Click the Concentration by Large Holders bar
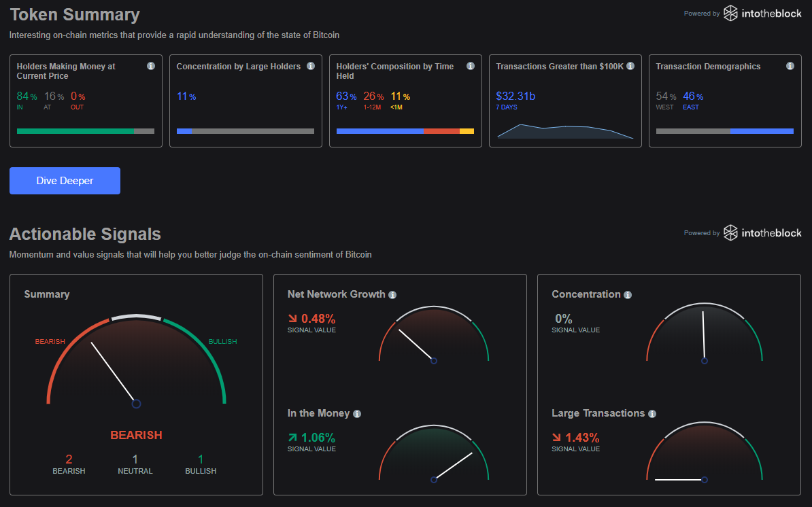 pyautogui.click(x=246, y=131)
